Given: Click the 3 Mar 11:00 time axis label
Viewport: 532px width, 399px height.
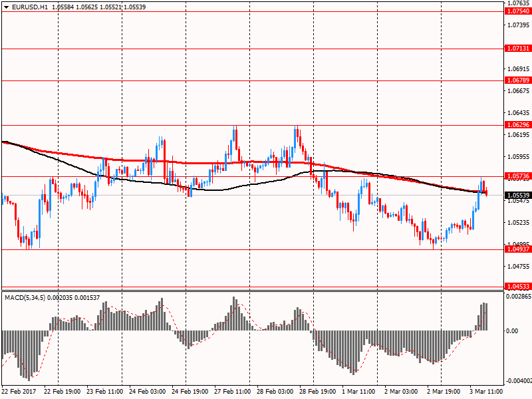Looking at the screenshot, I should coord(486,392).
